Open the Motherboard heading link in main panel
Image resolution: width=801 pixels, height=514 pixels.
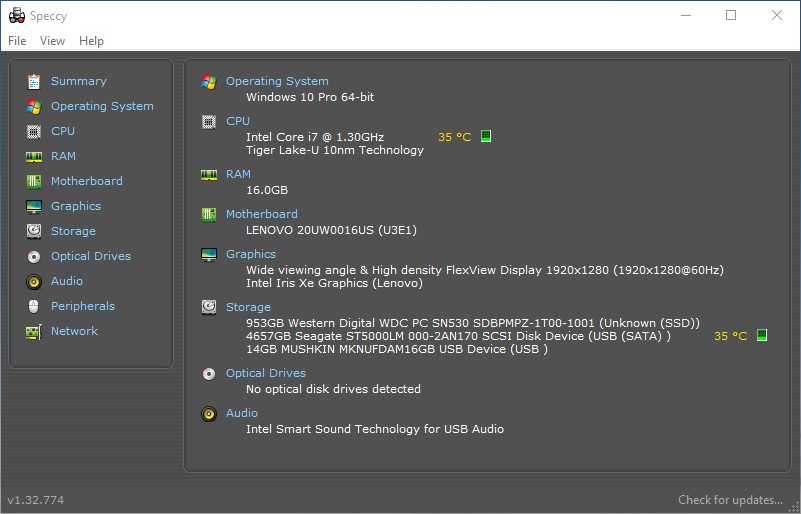click(x=262, y=215)
